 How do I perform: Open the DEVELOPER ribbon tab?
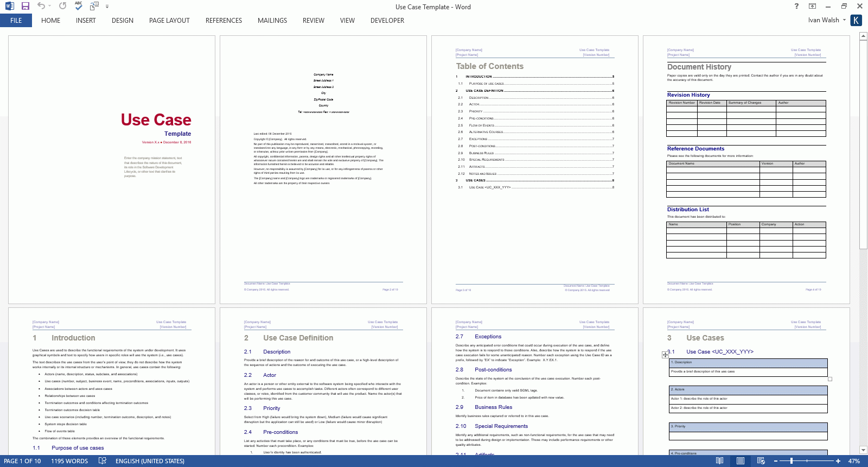point(387,21)
